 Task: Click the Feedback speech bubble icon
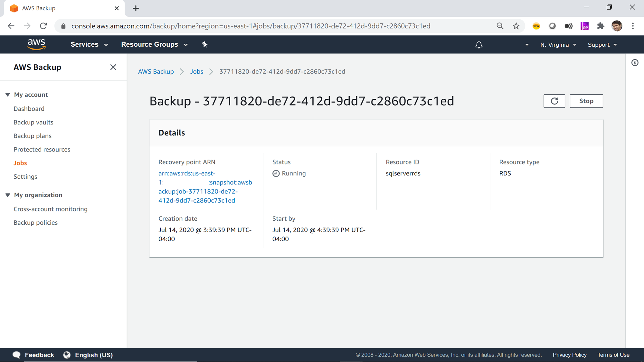tap(17, 355)
